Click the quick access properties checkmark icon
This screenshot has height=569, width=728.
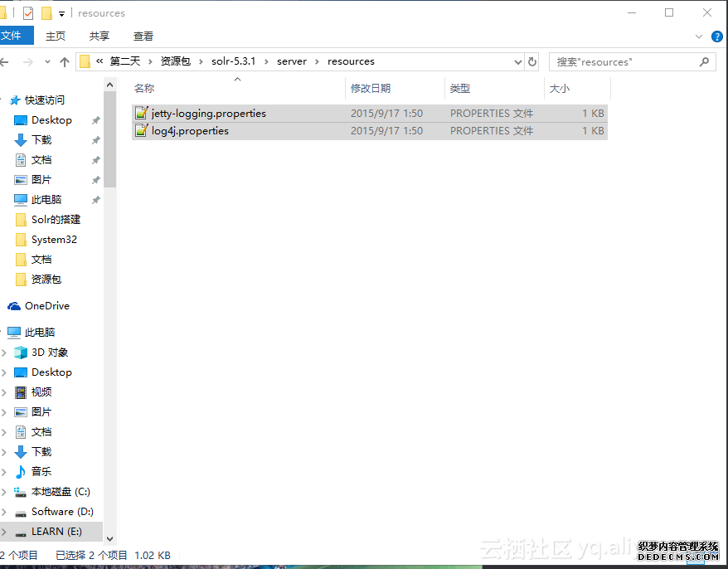tap(28, 13)
